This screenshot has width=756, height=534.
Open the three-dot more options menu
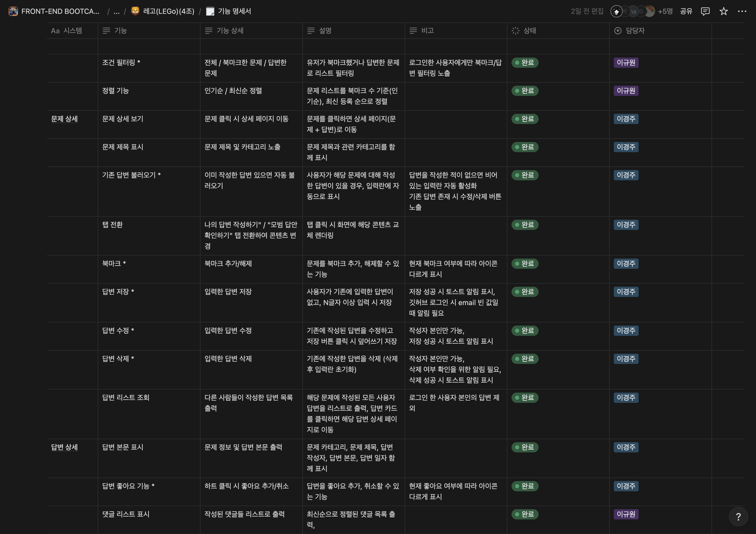coord(742,12)
